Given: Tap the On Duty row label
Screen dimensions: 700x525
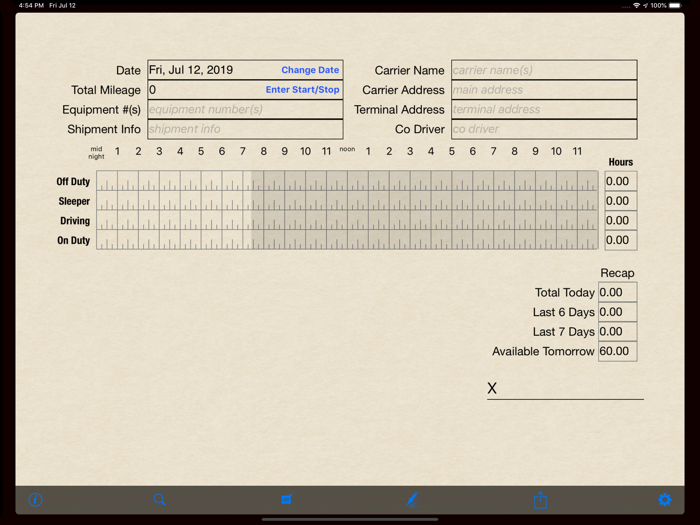Looking at the screenshot, I should click(74, 240).
